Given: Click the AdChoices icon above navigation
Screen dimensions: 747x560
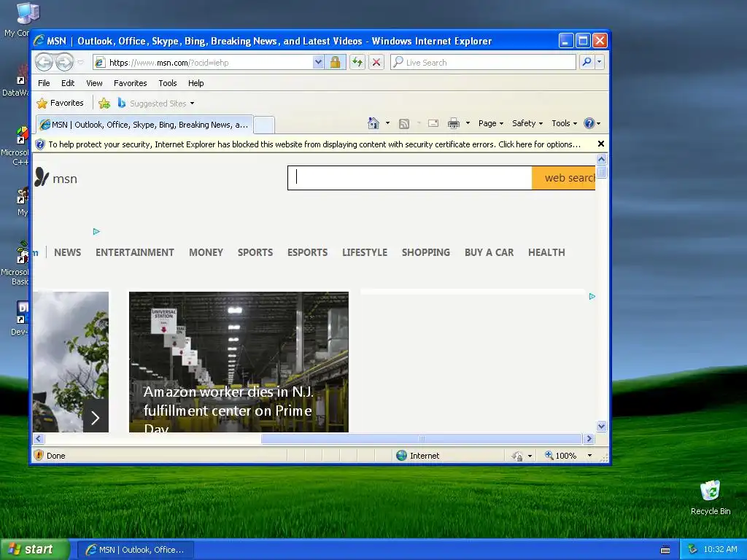Looking at the screenshot, I should point(96,231).
